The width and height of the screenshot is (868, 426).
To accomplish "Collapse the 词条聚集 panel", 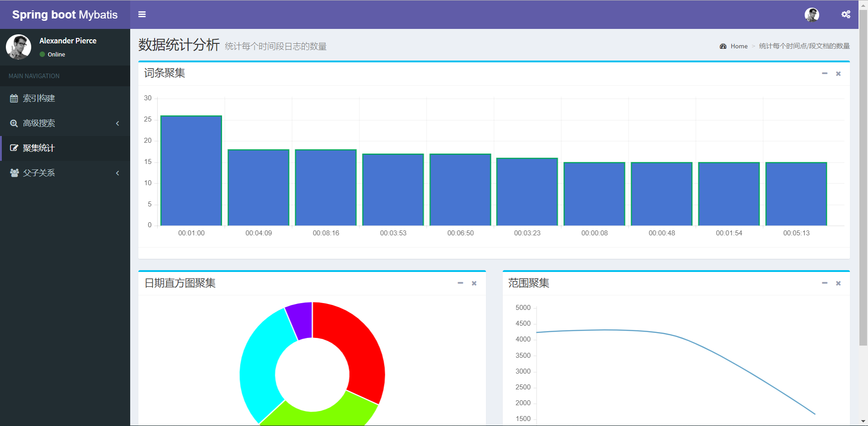I will [x=825, y=73].
